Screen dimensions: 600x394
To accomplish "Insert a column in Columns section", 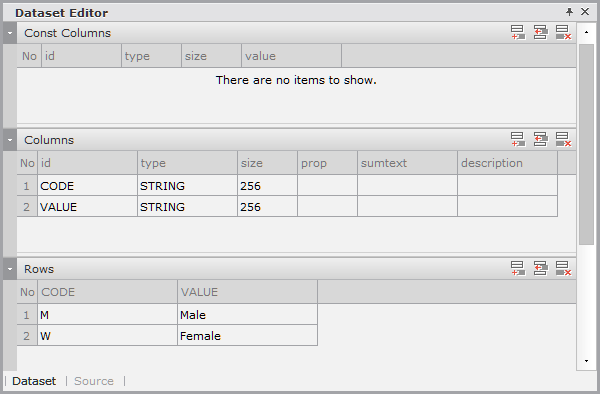I will (540, 139).
